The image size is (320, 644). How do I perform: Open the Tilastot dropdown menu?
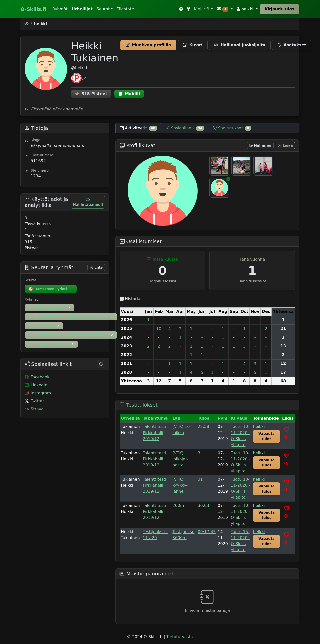coord(125,9)
